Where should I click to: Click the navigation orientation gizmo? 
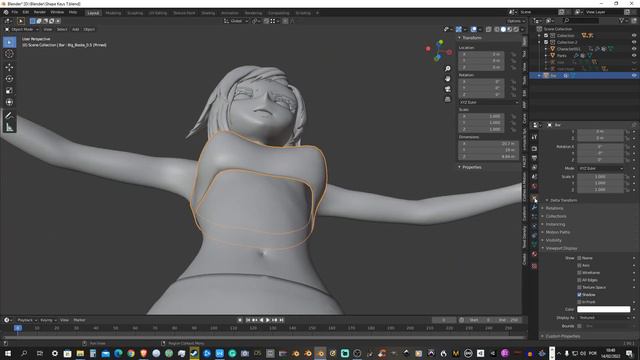click(438, 51)
